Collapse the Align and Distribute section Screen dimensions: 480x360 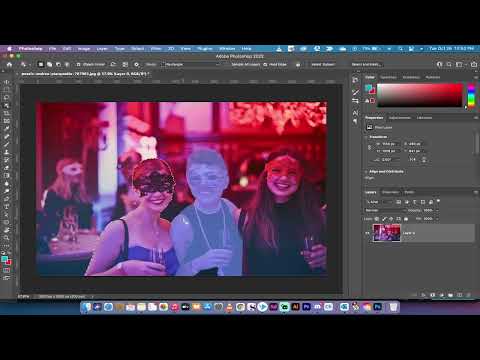(367, 172)
